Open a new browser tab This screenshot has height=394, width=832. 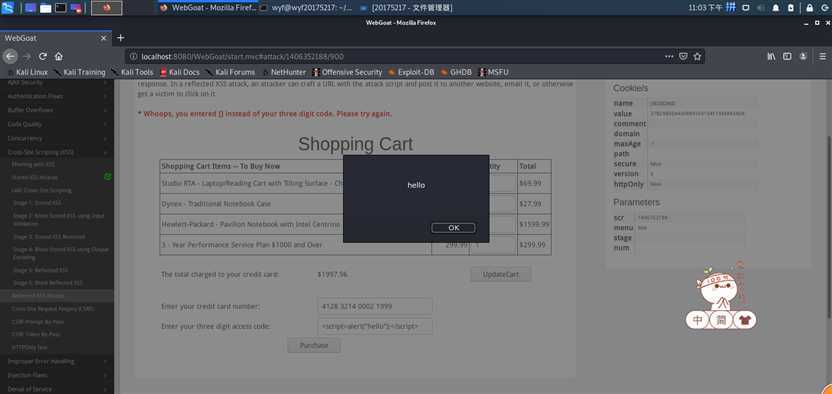click(x=120, y=38)
